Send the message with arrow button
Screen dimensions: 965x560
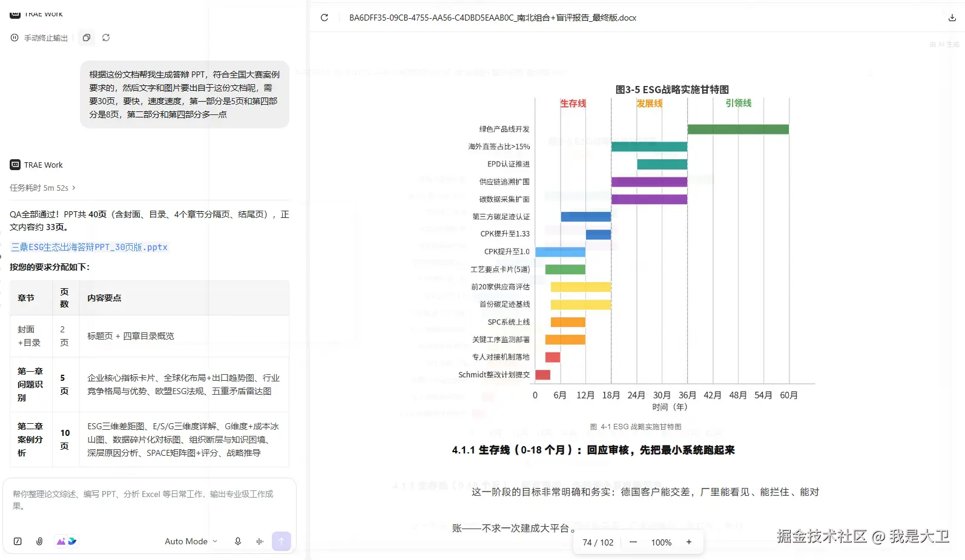click(x=282, y=541)
